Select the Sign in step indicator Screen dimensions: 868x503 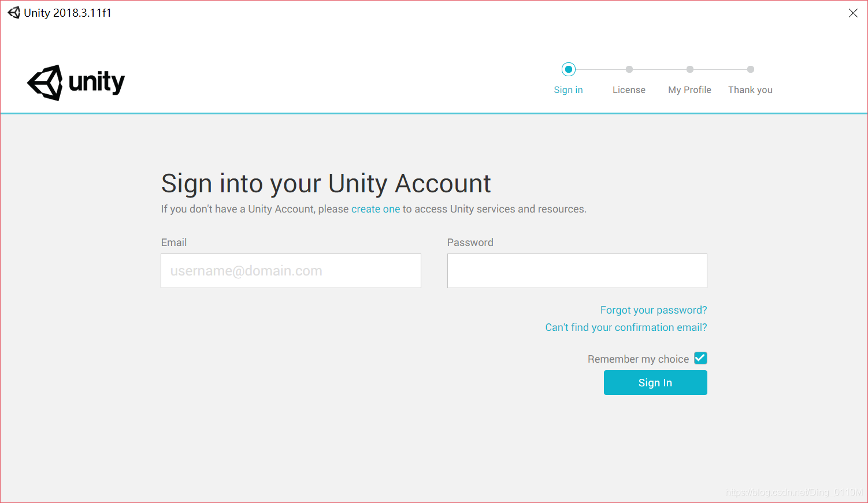(x=569, y=69)
